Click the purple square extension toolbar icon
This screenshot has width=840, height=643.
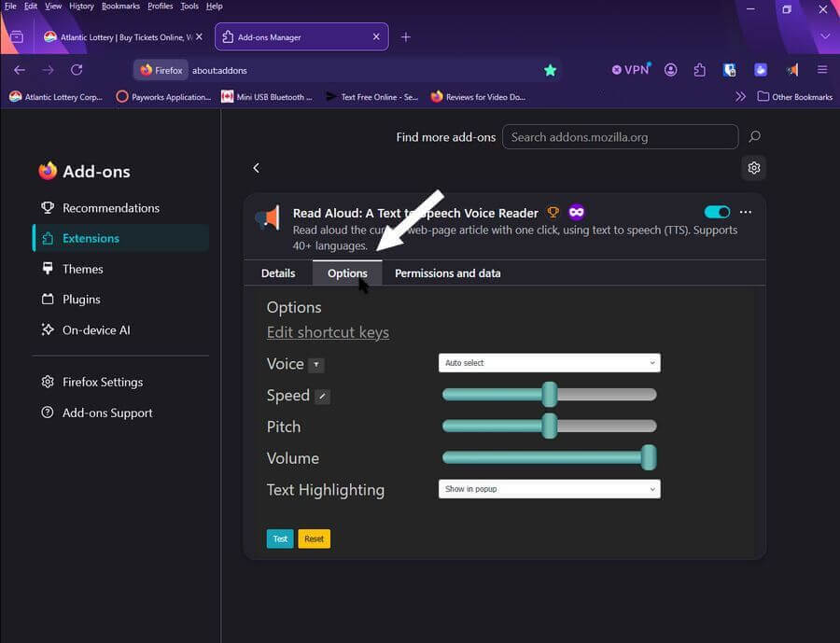(x=761, y=70)
